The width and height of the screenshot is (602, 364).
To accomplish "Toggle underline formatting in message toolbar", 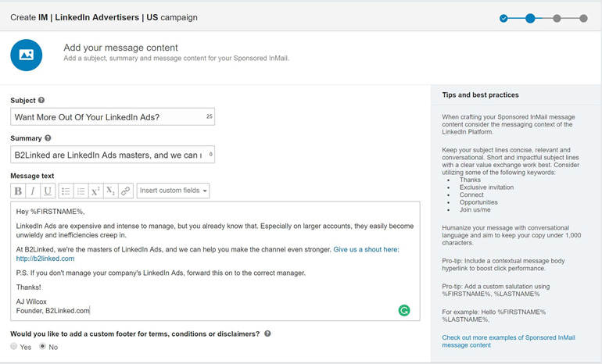I will click(48, 191).
